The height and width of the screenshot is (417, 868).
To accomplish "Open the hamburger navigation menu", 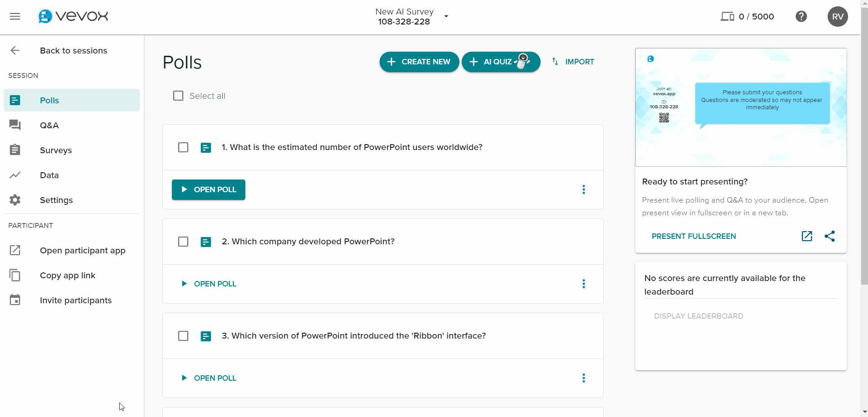I will pos(15,16).
